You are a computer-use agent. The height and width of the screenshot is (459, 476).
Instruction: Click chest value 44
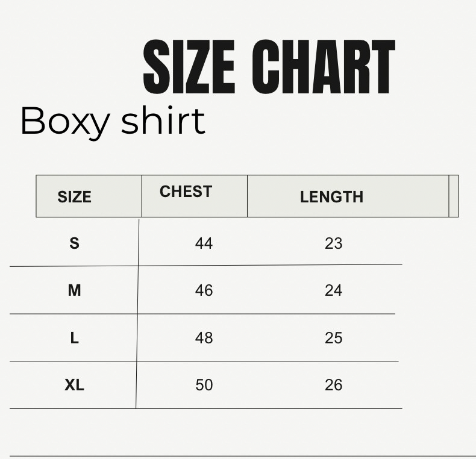(204, 243)
